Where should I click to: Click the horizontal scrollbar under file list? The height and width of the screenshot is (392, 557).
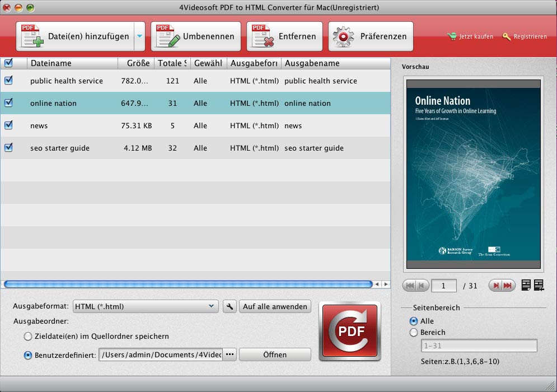[x=188, y=284]
